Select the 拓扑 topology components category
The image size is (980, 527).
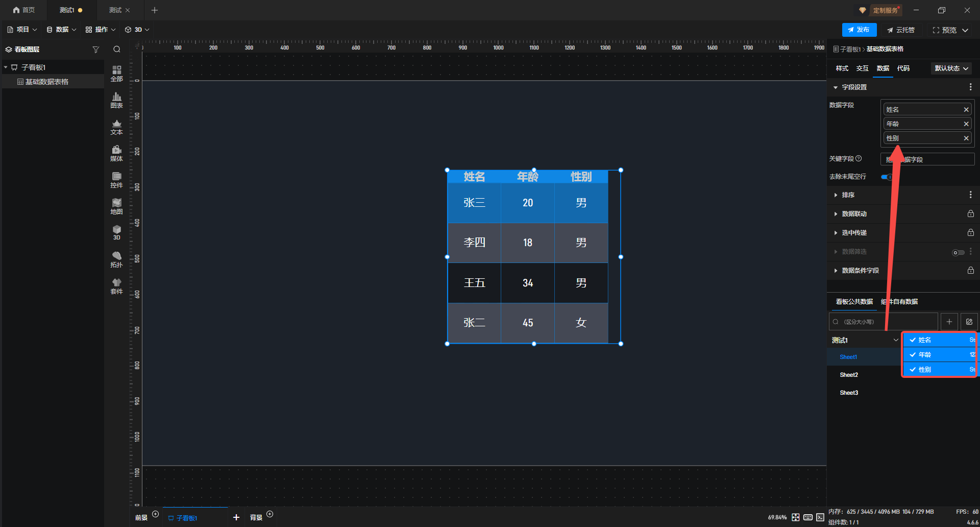pyautogui.click(x=116, y=259)
